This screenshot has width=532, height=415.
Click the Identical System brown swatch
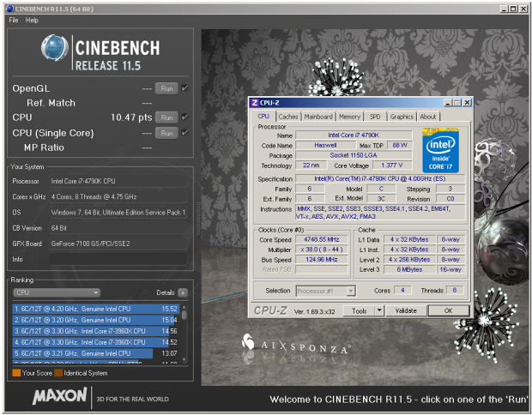pyautogui.click(x=58, y=373)
